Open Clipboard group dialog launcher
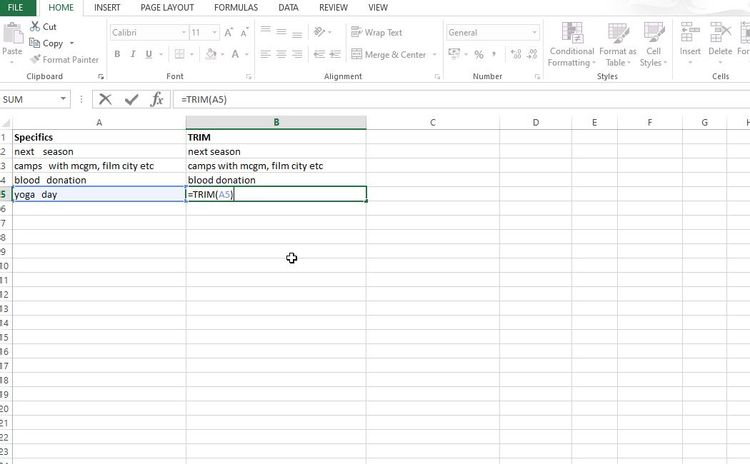The image size is (750, 464). click(100, 77)
